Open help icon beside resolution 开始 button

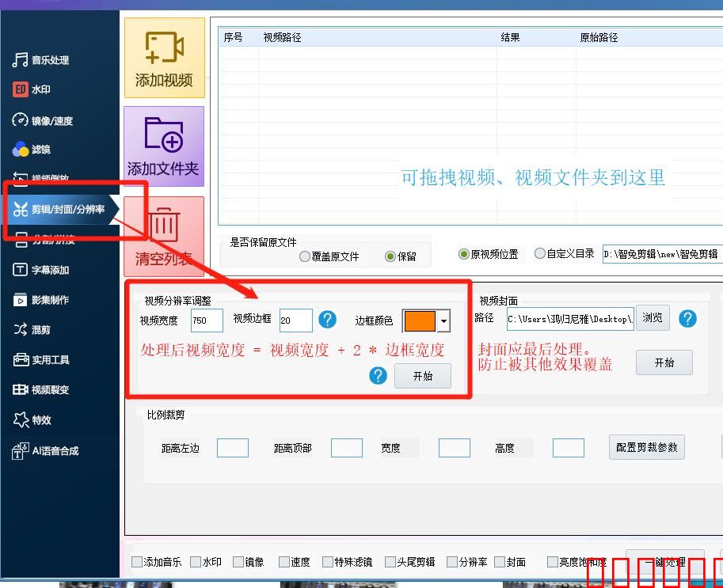378,376
